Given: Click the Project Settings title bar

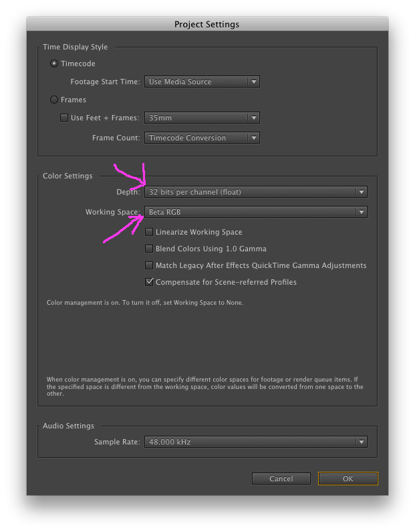Looking at the screenshot, I should [x=207, y=24].
